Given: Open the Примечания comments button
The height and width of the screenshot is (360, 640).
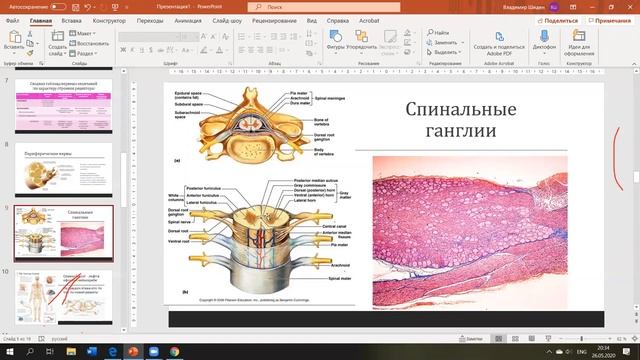Looking at the screenshot, I should [x=610, y=20].
